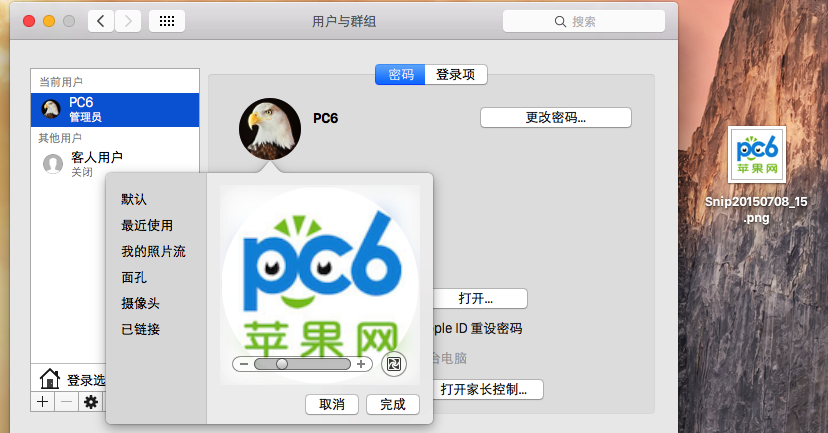The image size is (828, 433).
Task: Show all preferences with the grid icon
Action: (167, 22)
